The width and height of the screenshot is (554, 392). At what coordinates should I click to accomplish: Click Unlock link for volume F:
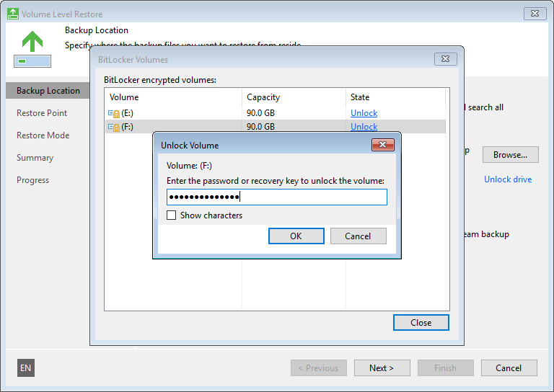click(x=364, y=127)
